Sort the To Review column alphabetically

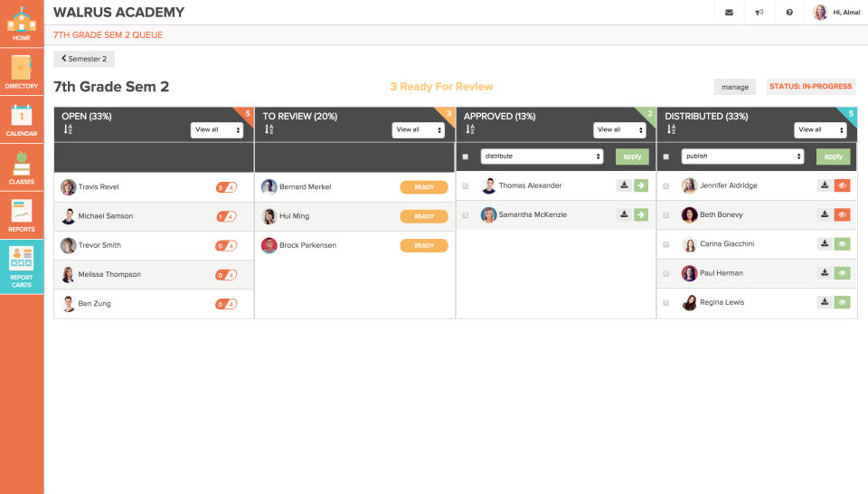[269, 129]
